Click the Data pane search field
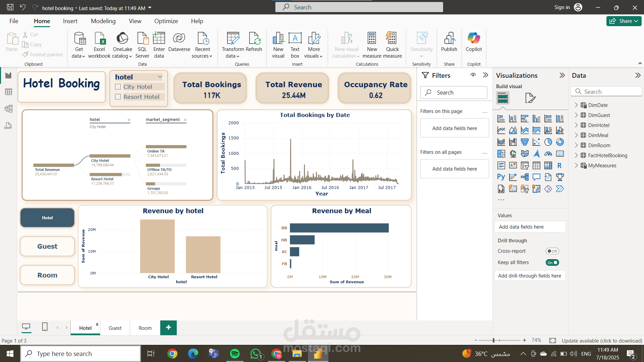The width and height of the screenshot is (644, 362). click(606, 92)
